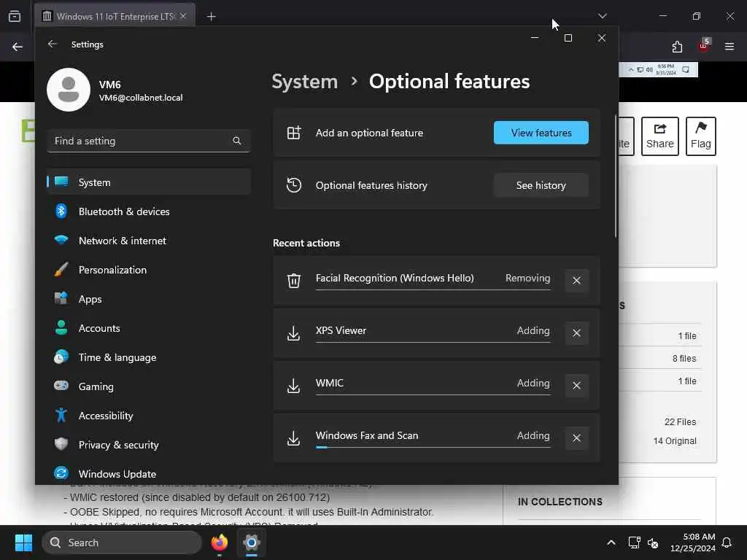
Task: Click the taskbar clock showing 5:08 AM
Action: click(693, 542)
